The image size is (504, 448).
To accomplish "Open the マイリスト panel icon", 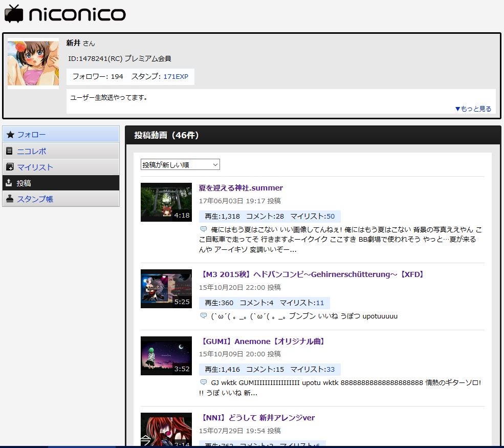I will (11, 166).
